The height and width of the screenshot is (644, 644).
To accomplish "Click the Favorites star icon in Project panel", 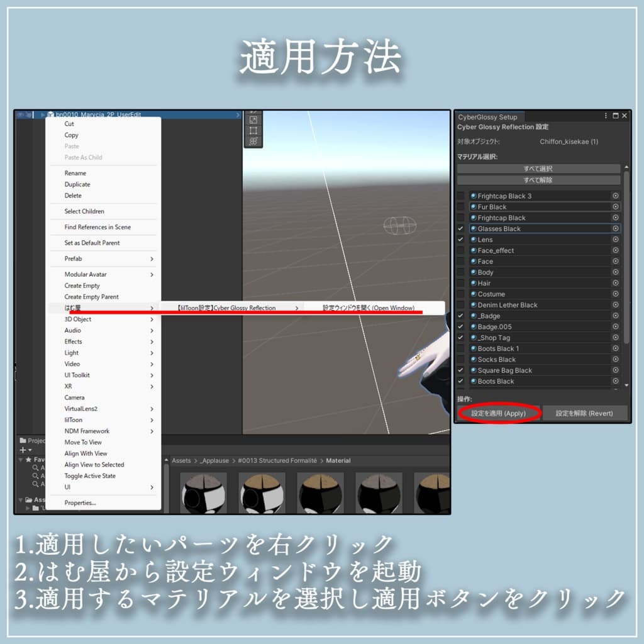I will click(x=28, y=459).
